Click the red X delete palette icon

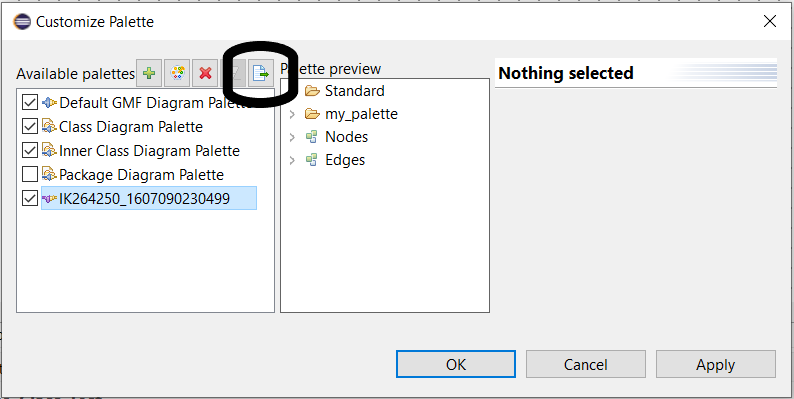point(205,73)
